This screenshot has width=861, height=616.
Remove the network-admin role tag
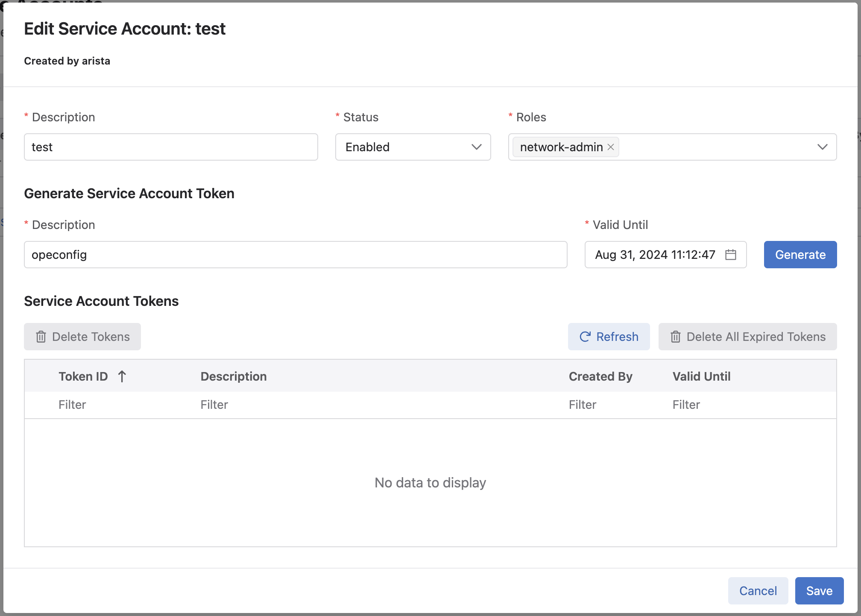point(611,147)
